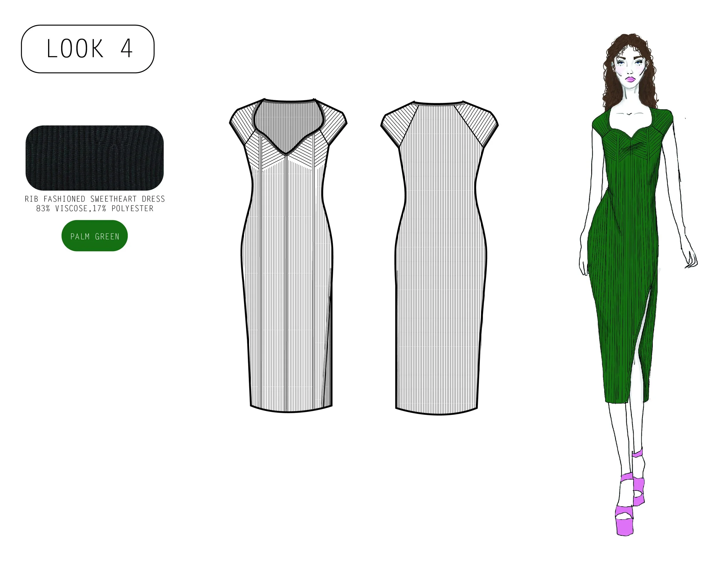Click the back neckline band on back flat
This screenshot has height=563, width=728.
click(x=439, y=103)
